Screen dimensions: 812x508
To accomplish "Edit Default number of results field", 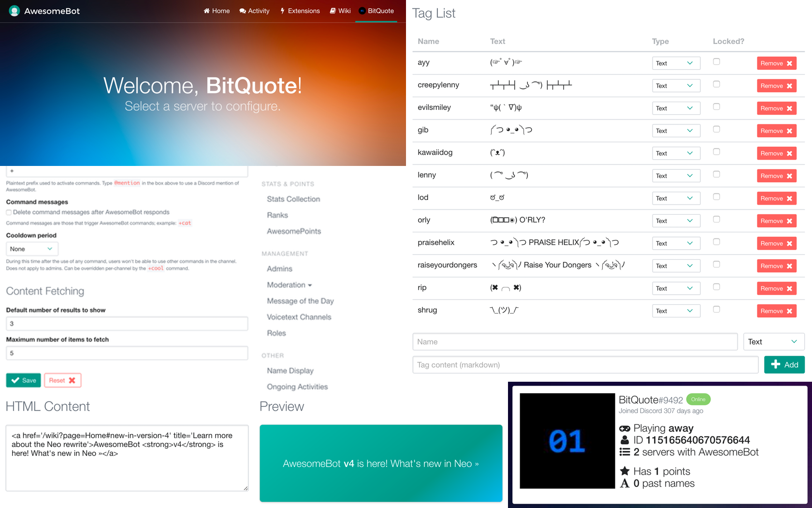I will [127, 324].
